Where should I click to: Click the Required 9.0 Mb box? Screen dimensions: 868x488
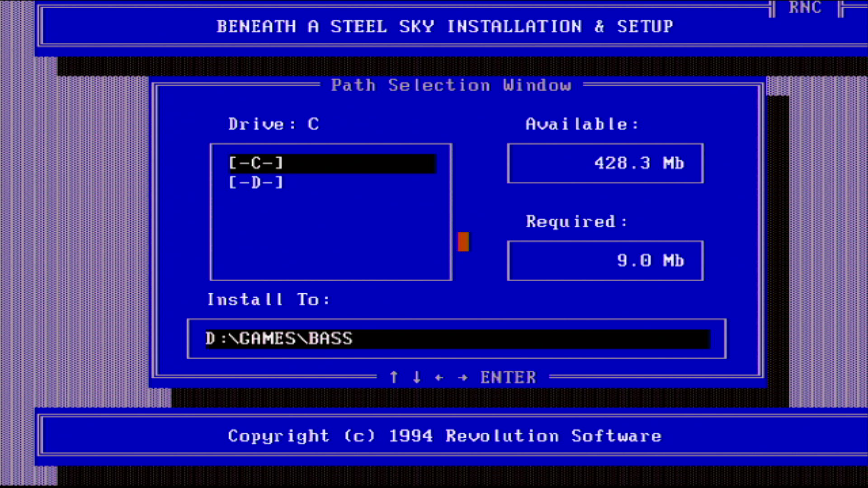pyautogui.click(x=605, y=261)
